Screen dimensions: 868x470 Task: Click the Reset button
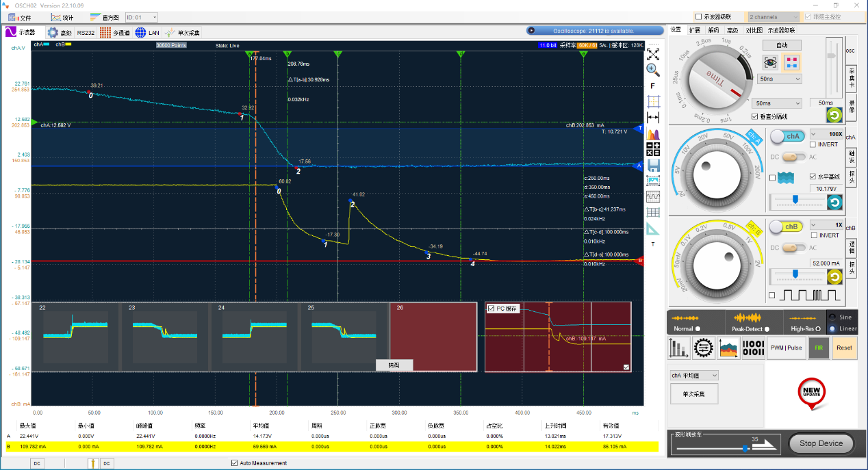pos(844,348)
